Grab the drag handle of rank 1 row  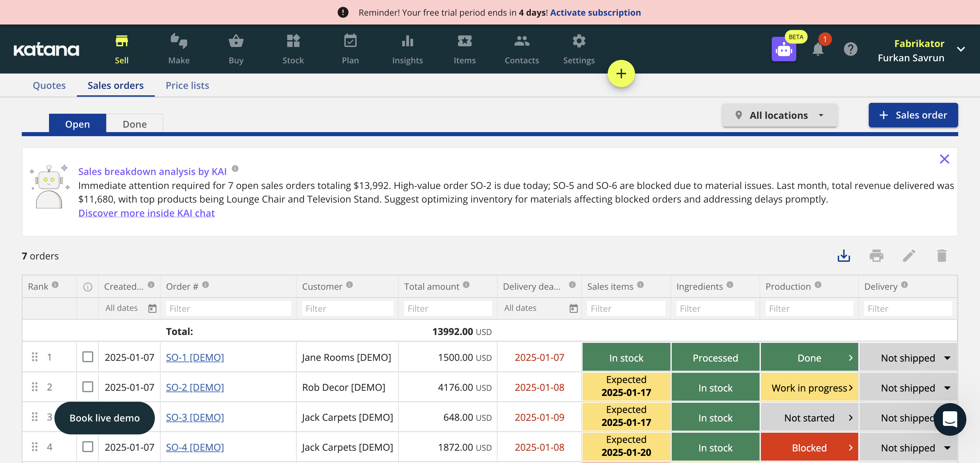pos(35,357)
